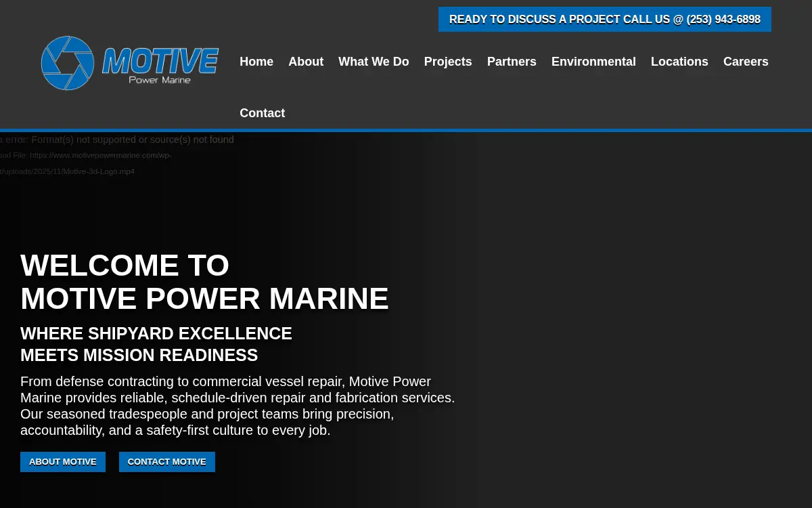This screenshot has height=508, width=812.
Task: Go to the Careers page
Action: tap(746, 62)
